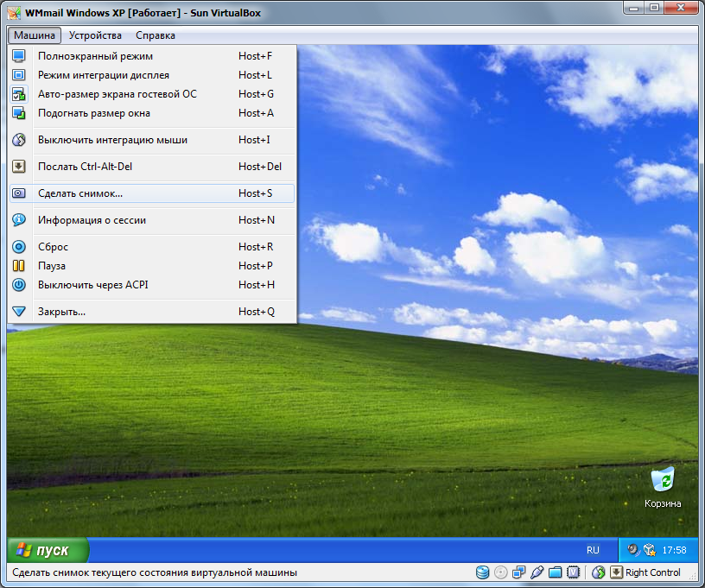Select Подогнать размер окна
This screenshot has width=705, height=588.
(152, 113)
